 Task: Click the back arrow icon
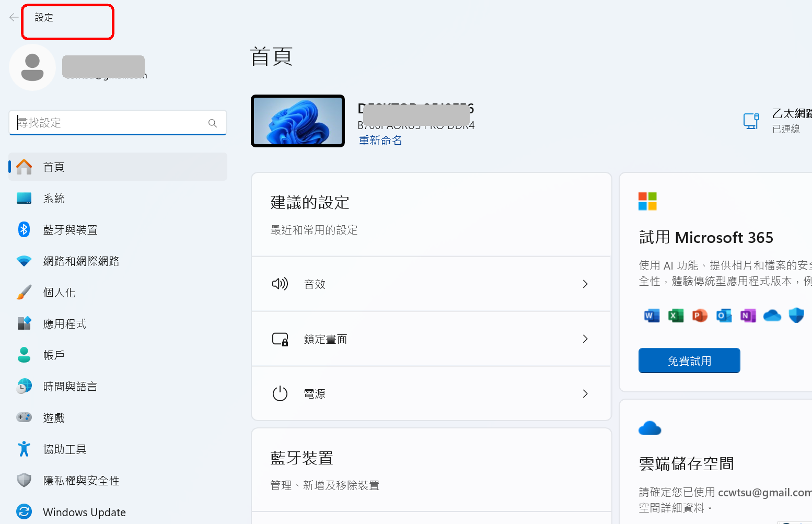point(14,18)
